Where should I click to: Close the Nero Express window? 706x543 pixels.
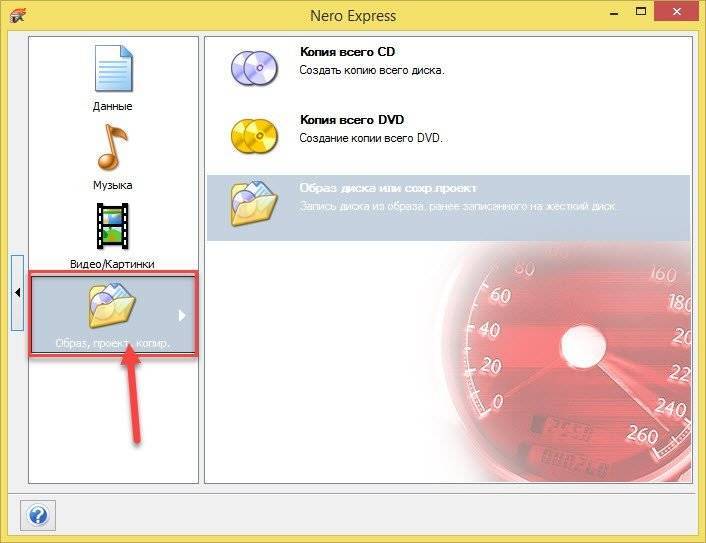tap(677, 12)
